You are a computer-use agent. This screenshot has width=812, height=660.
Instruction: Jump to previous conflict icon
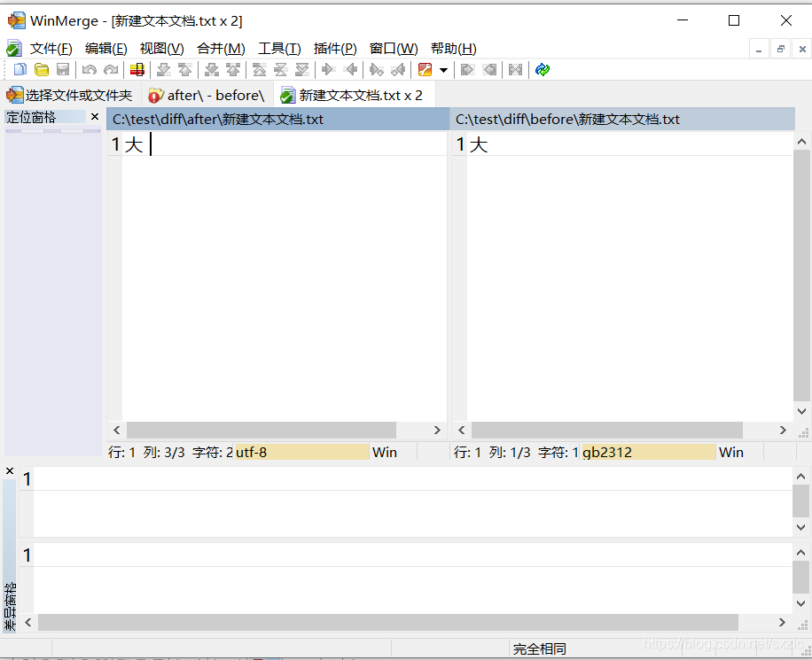click(233, 69)
